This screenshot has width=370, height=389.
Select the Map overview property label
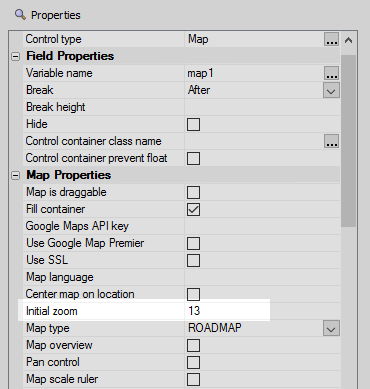click(59, 345)
